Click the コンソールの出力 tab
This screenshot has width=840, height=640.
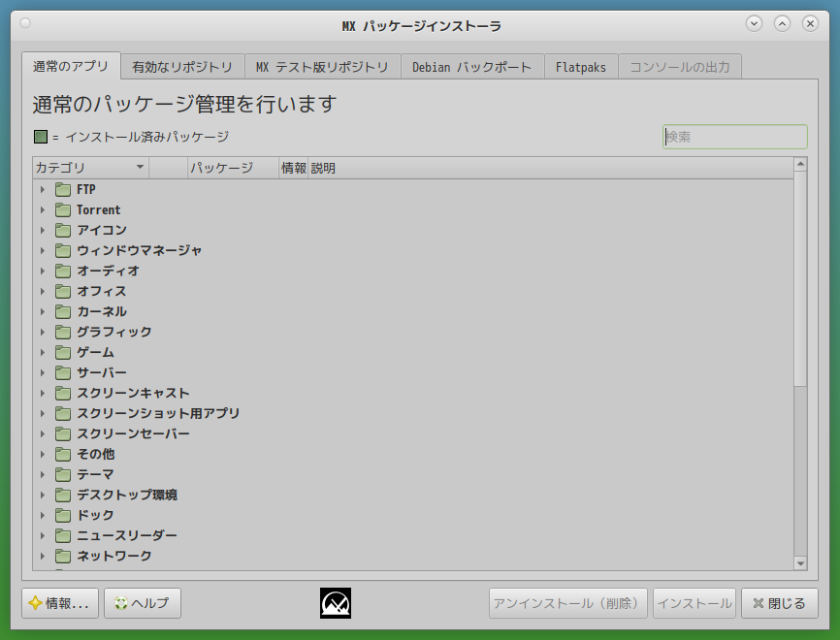click(680, 67)
